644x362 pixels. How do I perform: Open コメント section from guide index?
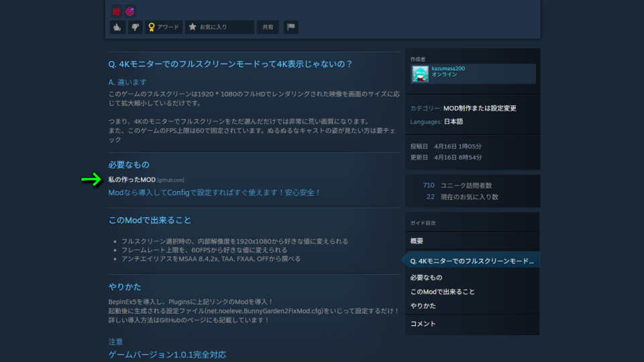423,324
